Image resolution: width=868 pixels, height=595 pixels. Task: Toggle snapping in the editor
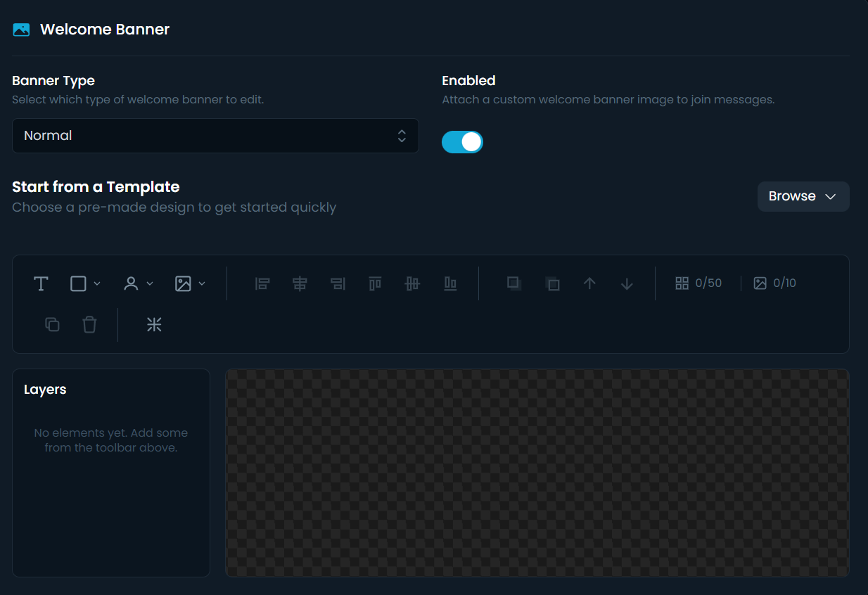pos(154,324)
